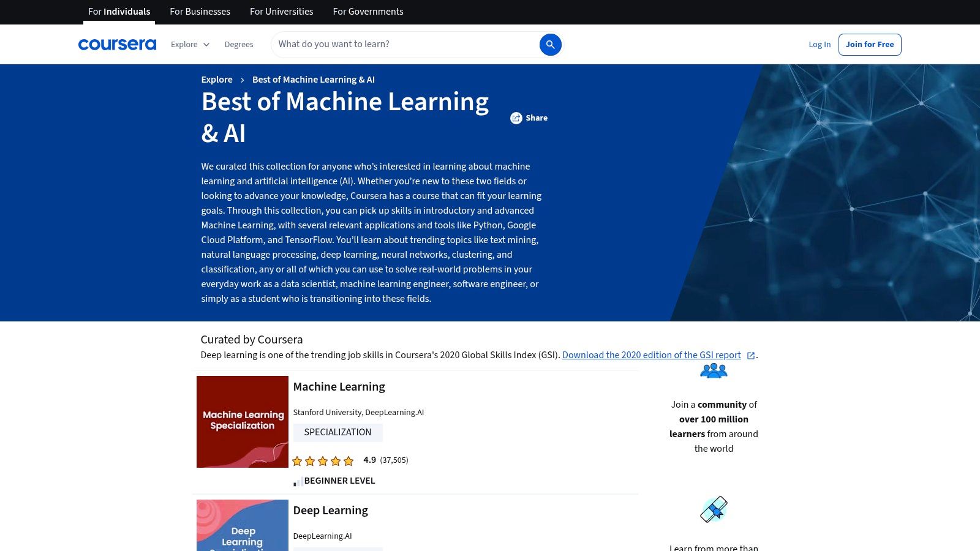Viewport: 980px width, 551px height.
Task: Switch to the For Businesses tab
Action: coord(200,11)
